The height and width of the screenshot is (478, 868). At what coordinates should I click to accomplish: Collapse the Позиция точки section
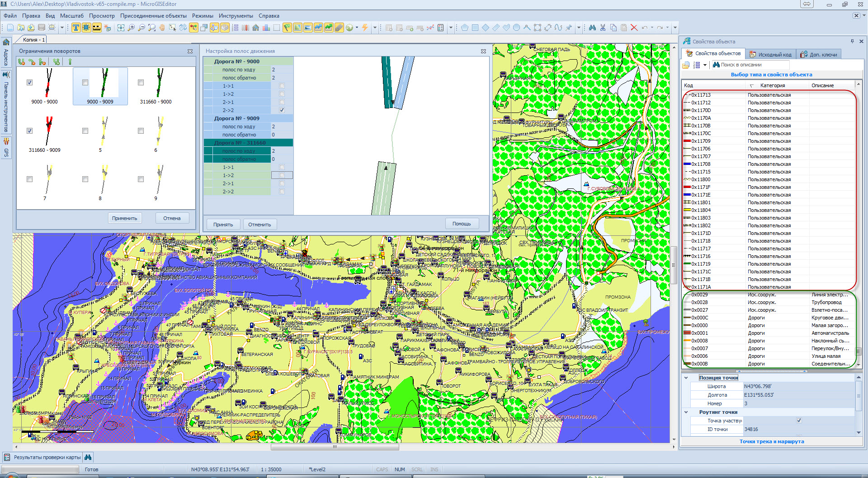(x=686, y=378)
